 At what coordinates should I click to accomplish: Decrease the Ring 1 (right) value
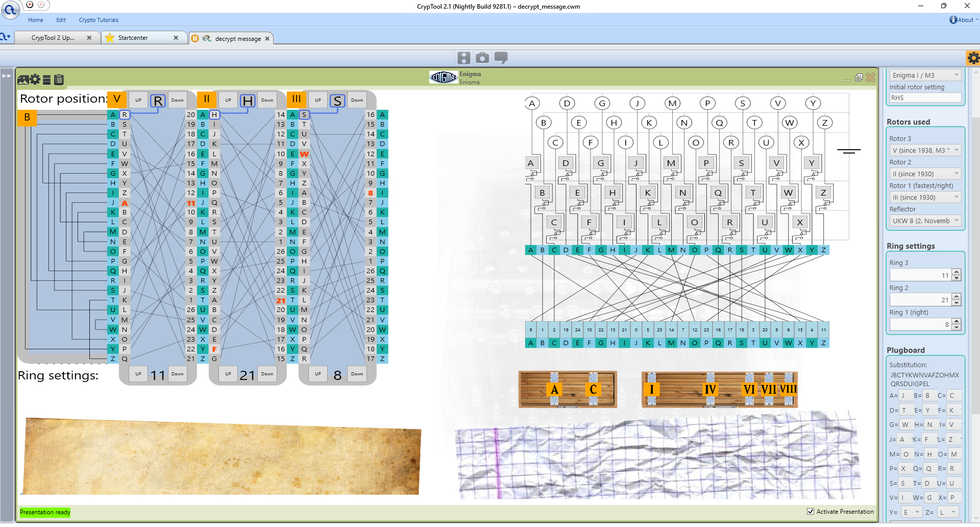(957, 327)
